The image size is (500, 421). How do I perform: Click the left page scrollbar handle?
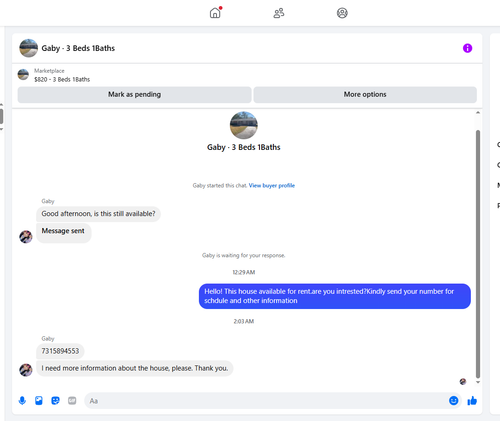(1, 117)
